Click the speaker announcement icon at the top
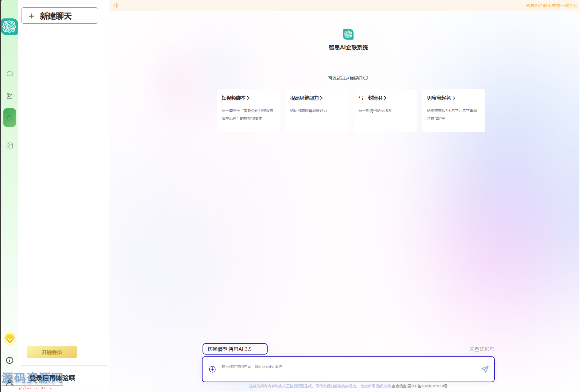The height and width of the screenshot is (392, 580). click(116, 6)
